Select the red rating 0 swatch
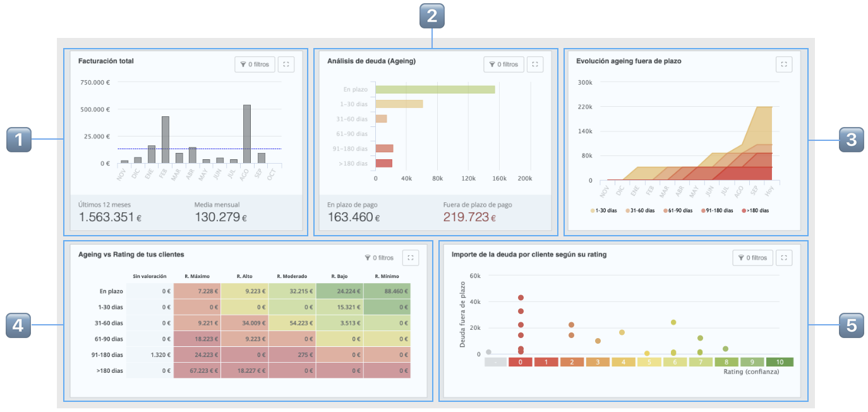The height and width of the screenshot is (412, 868). [520, 363]
